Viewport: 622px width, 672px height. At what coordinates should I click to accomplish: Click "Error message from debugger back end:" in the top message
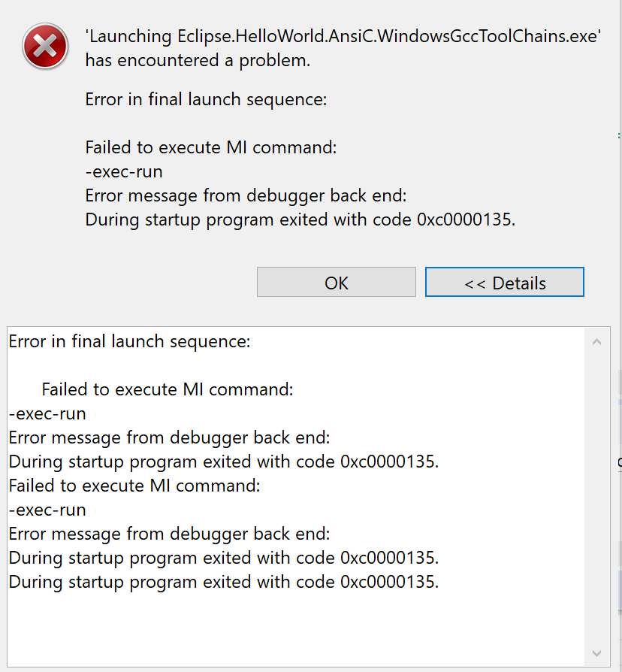(246, 196)
